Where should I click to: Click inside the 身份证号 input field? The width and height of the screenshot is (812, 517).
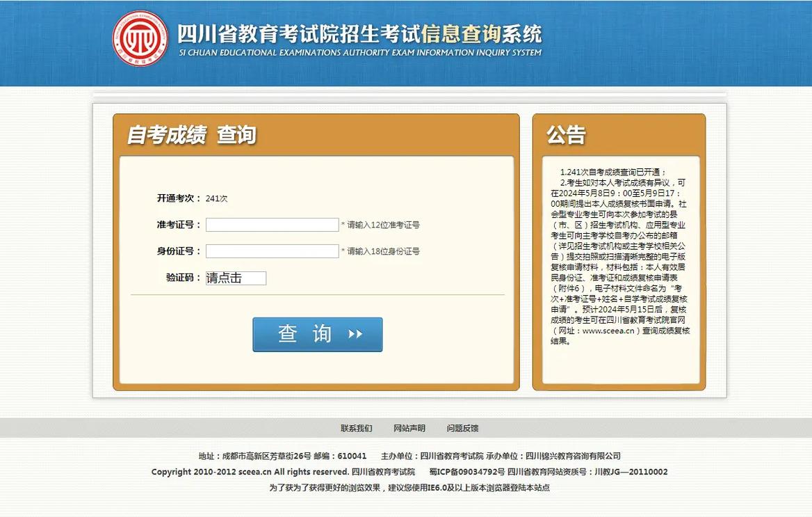(x=271, y=251)
